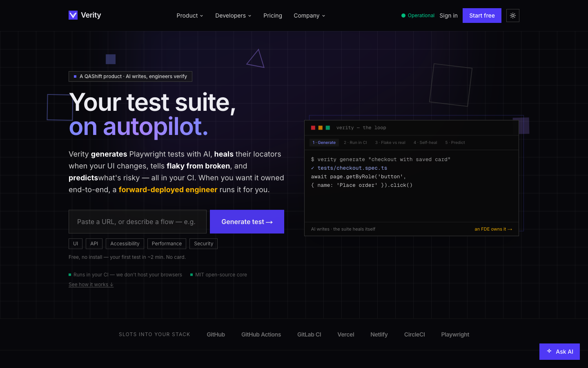588x368 pixels.
Task: Open the Pricing page
Action: [x=273, y=16]
